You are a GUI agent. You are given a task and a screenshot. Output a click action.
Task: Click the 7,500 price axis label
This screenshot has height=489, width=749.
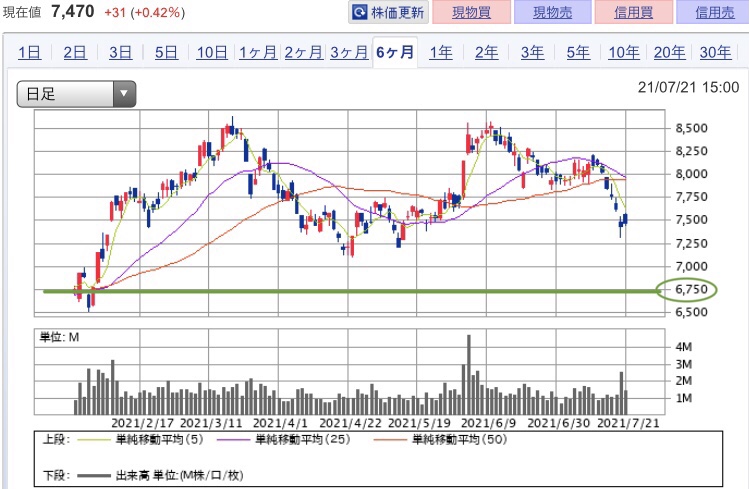coord(691,220)
